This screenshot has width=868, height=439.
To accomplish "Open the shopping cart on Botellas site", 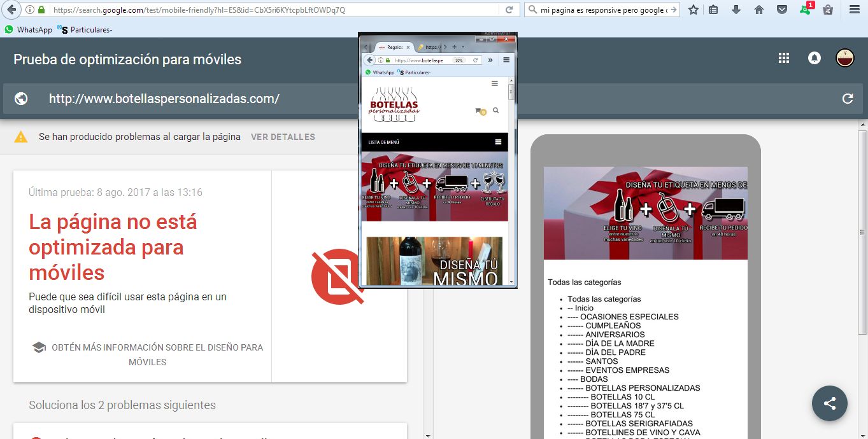I will pos(480,111).
